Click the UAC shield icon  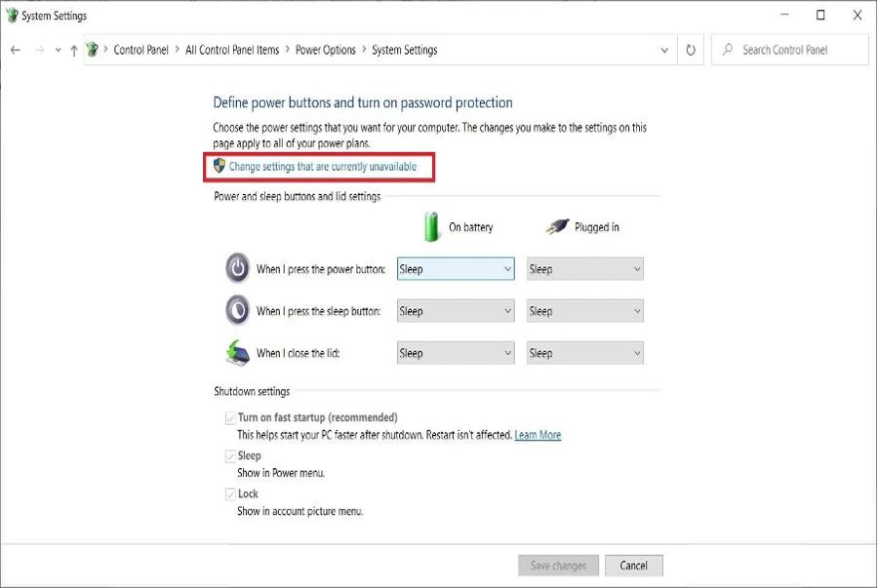click(x=219, y=166)
